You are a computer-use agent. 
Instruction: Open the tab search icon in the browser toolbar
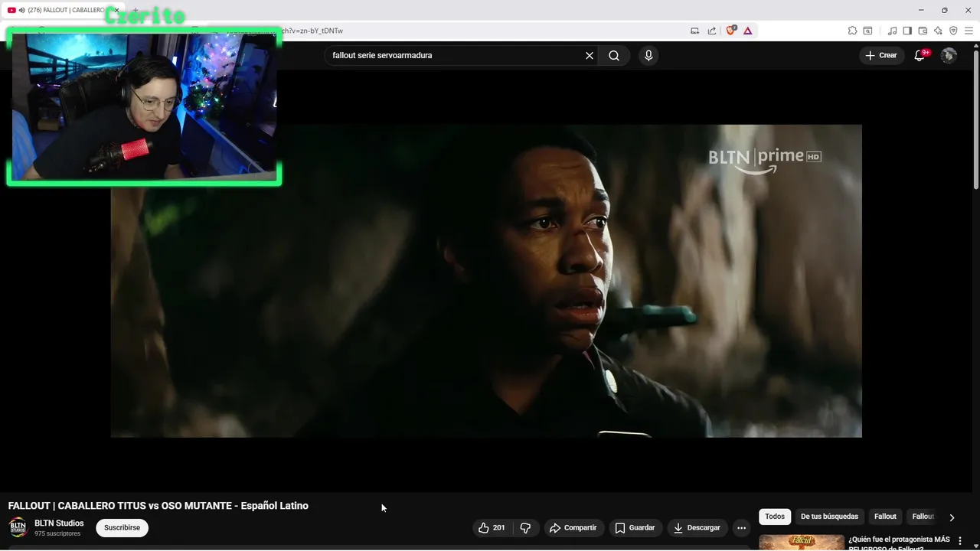pos(867,31)
